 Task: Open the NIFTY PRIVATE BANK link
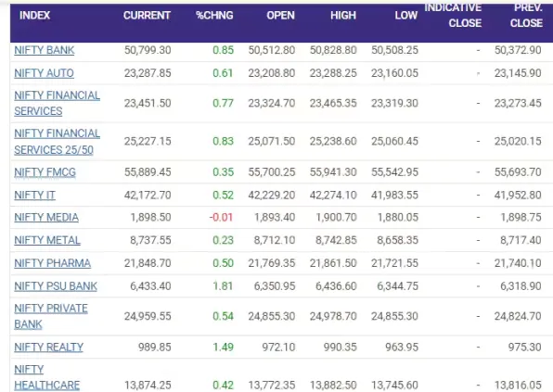coord(51,316)
